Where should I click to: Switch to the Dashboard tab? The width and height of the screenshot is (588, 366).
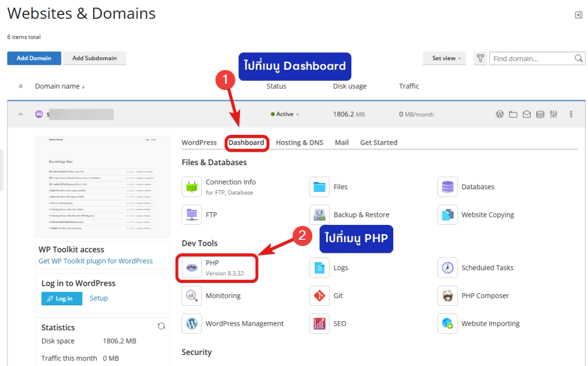click(x=246, y=143)
